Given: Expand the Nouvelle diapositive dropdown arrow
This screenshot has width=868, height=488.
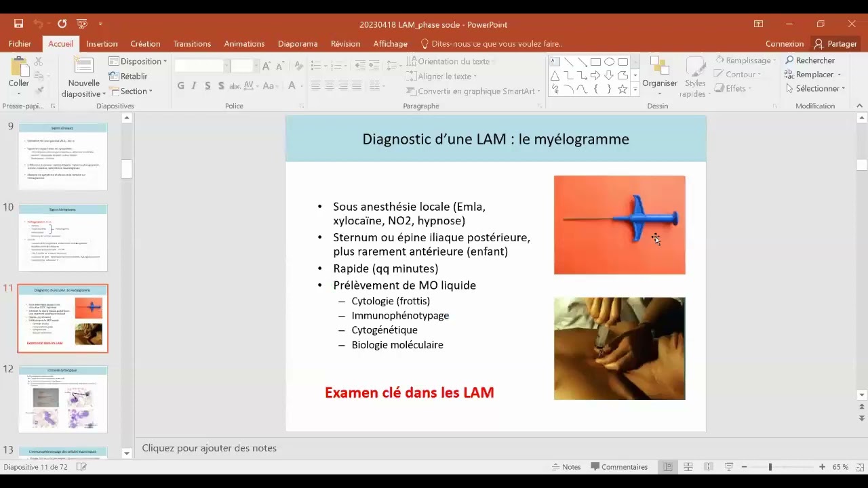Looking at the screenshot, I should click(103, 95).
